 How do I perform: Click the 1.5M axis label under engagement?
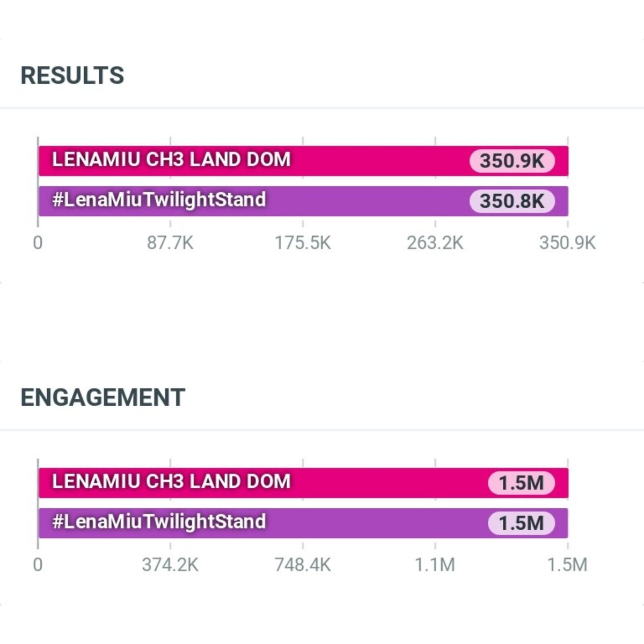pos(567,565)
